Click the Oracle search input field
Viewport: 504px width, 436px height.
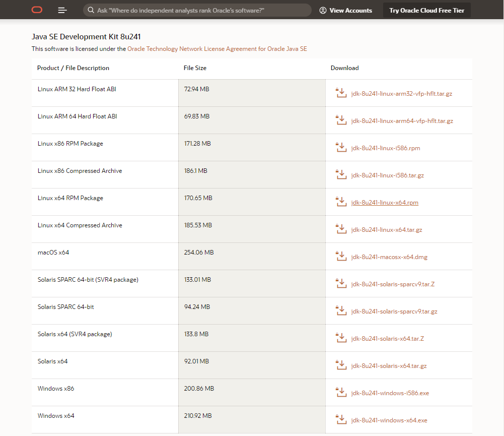[x=197, y=10]
